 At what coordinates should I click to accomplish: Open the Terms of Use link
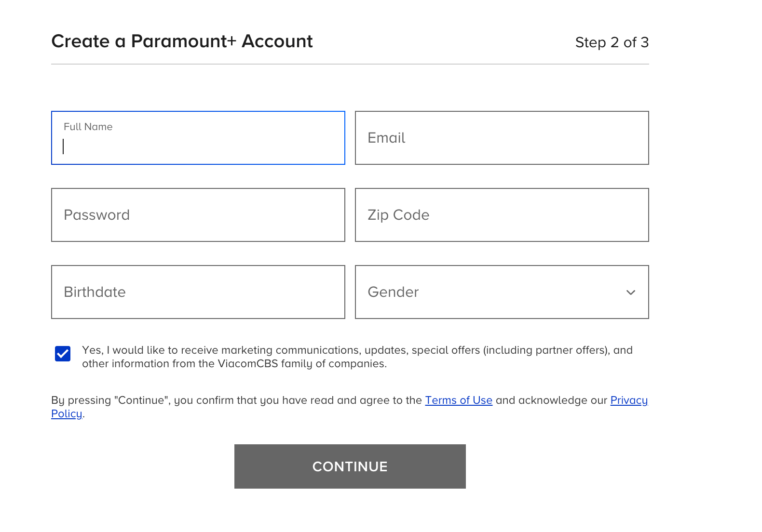pyautogui.click(x=459, y=400)
